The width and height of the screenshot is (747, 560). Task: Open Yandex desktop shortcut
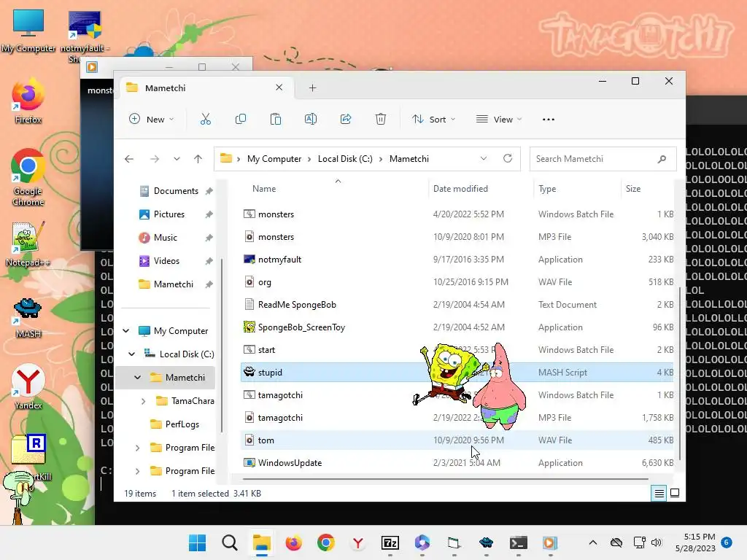pyautogui.click(x=28, y=386)
